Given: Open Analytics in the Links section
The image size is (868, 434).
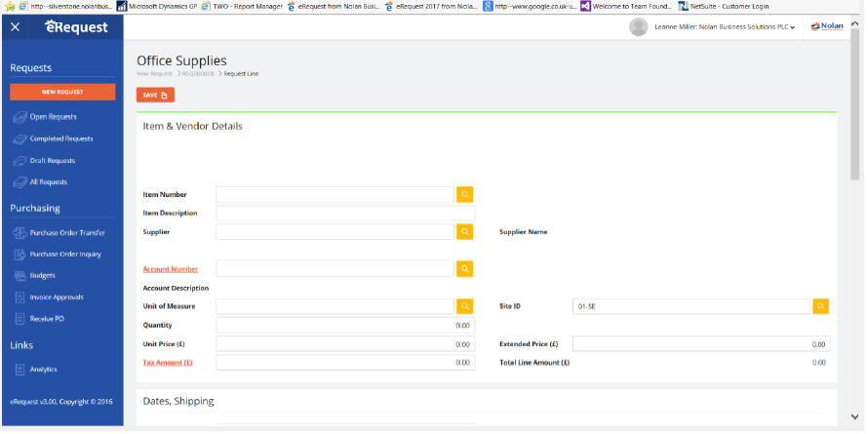Looking at the screenshot, I should point(43,370).
